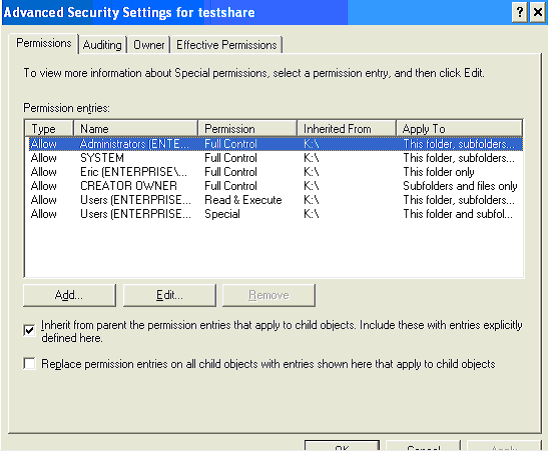Select the Eric Full Control entry
This screenshot has height=452, width=548.
(x=275, y=172)
